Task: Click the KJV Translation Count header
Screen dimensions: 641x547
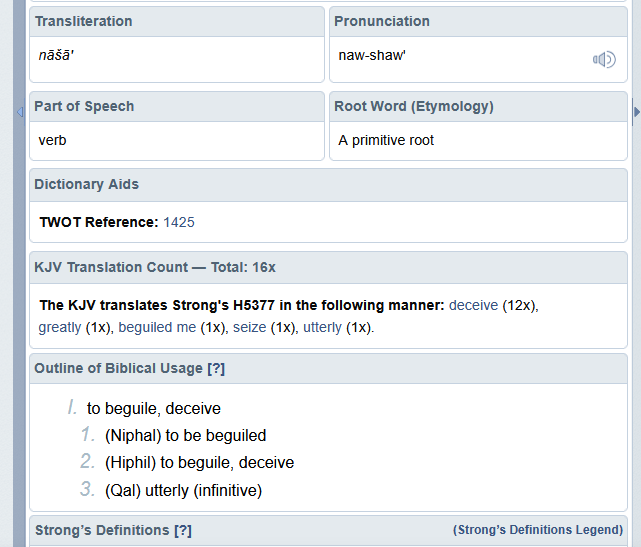Action: pyautogui.click(x=155, y=267)
